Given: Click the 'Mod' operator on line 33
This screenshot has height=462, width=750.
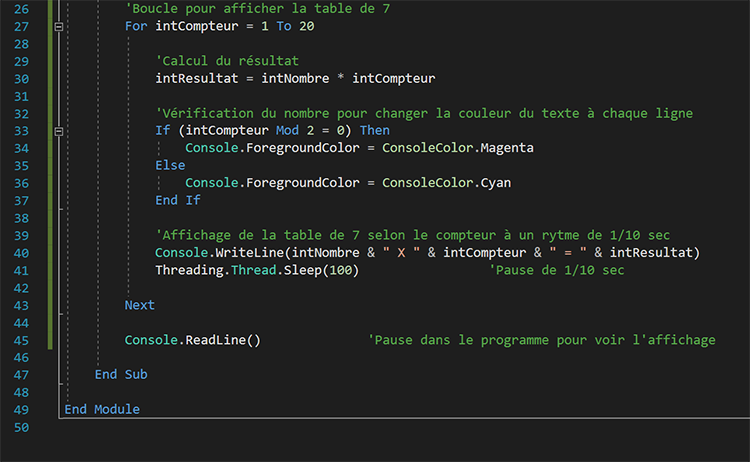Looking at the screenshot, I should pyautogui.click(x=287, y=131).
